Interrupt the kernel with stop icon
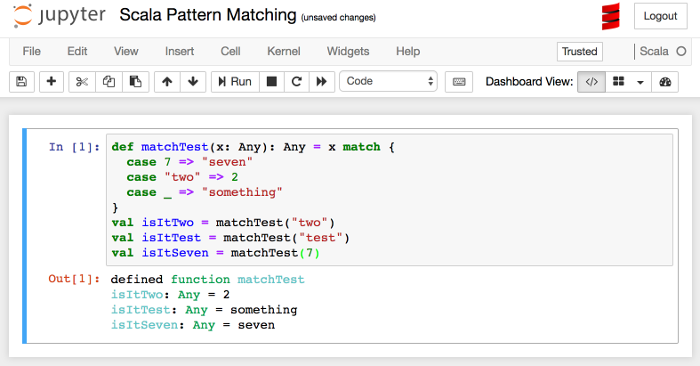Viewport: 700px width, 366px height. click(271, 82)
